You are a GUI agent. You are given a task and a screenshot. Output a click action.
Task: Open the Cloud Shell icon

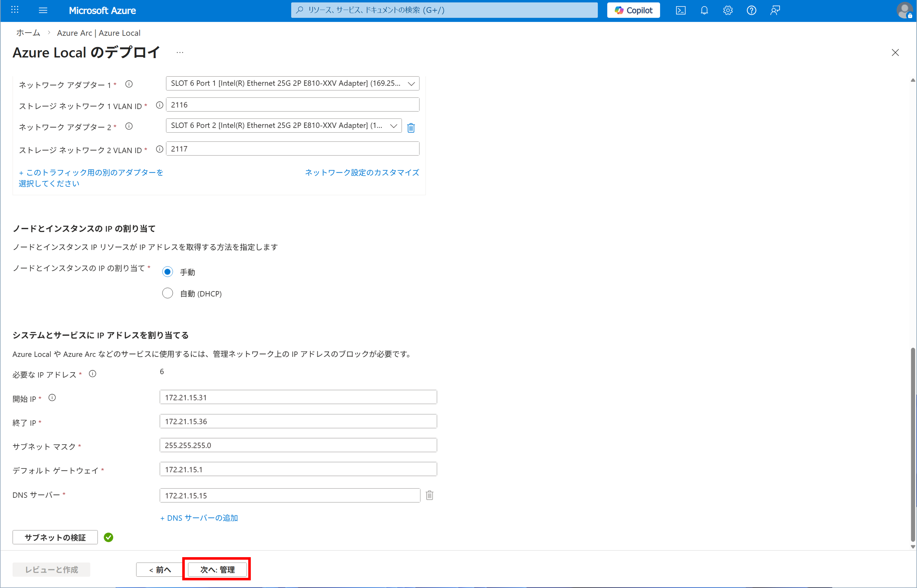coord(681,10)
